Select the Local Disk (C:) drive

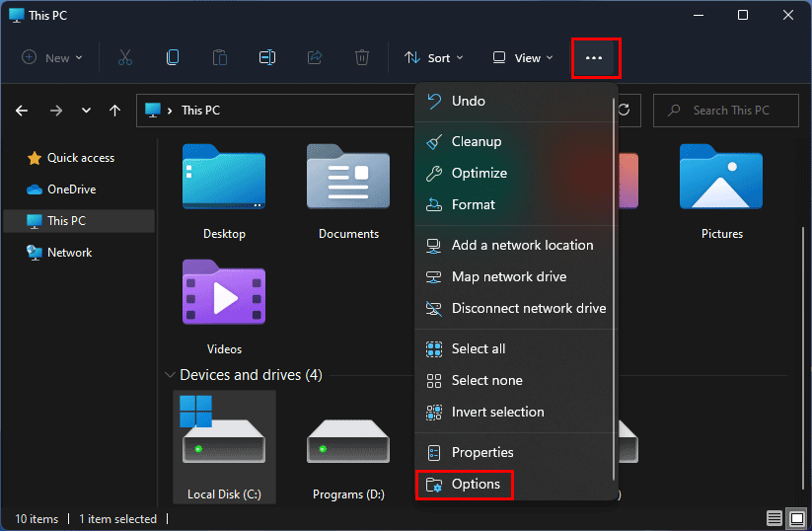coord(223,444)
